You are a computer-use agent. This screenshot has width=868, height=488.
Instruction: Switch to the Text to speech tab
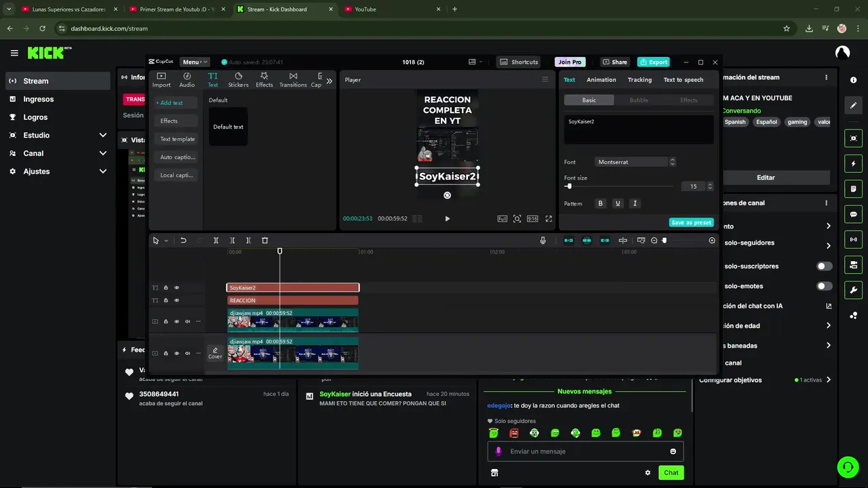683,80
